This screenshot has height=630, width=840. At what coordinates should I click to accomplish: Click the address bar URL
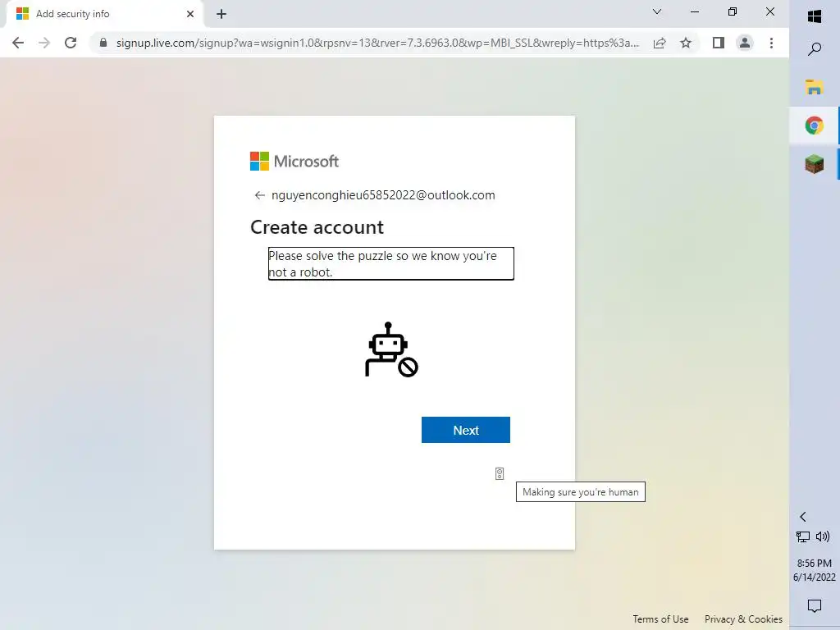(x=377, y=43)
